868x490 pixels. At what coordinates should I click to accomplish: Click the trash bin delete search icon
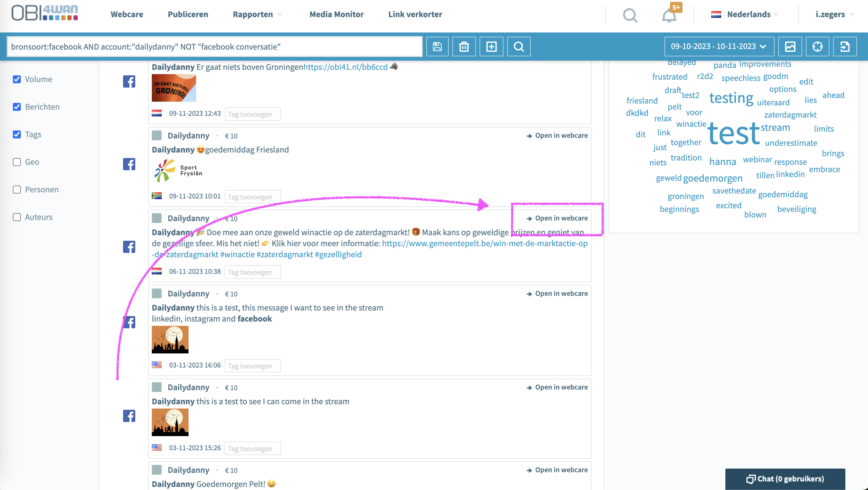point(464,47)
